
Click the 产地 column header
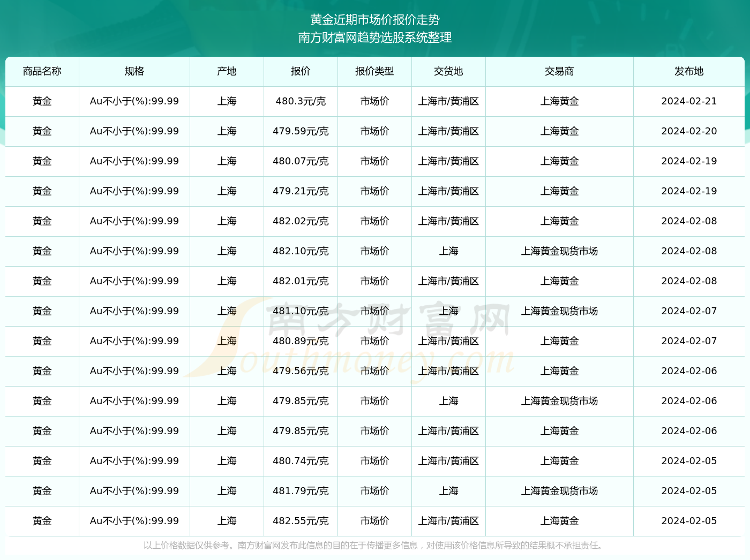pyautogui.click(x=227, y=71)
